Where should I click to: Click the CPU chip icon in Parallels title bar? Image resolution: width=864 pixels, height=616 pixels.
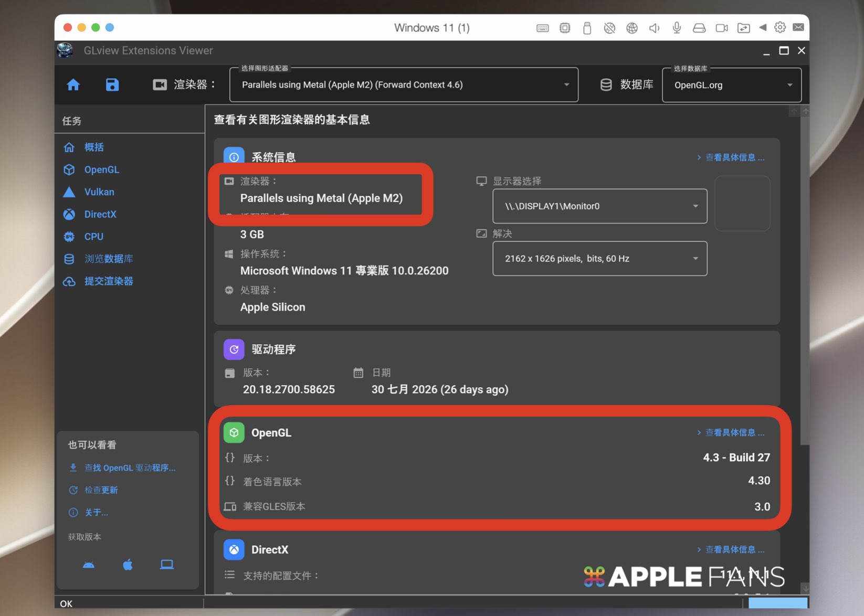tap(565, 28)
